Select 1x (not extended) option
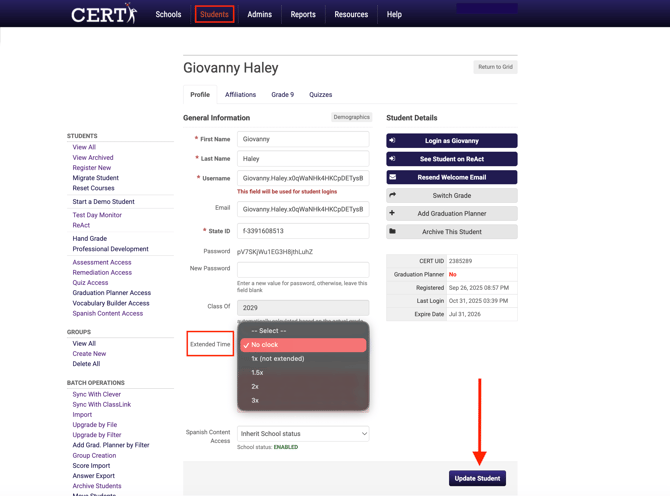The image size is (670, 496). (278, 358)
